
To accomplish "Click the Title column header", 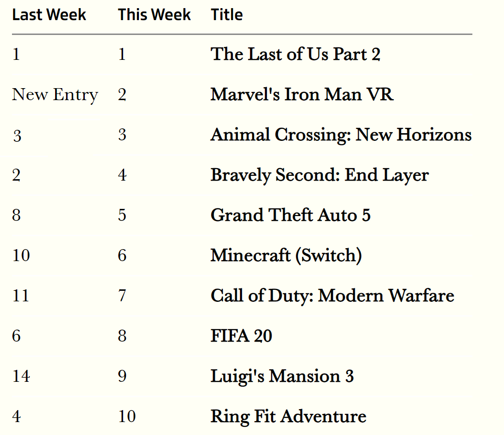I will pyautogui.click(x=227, y=15).
